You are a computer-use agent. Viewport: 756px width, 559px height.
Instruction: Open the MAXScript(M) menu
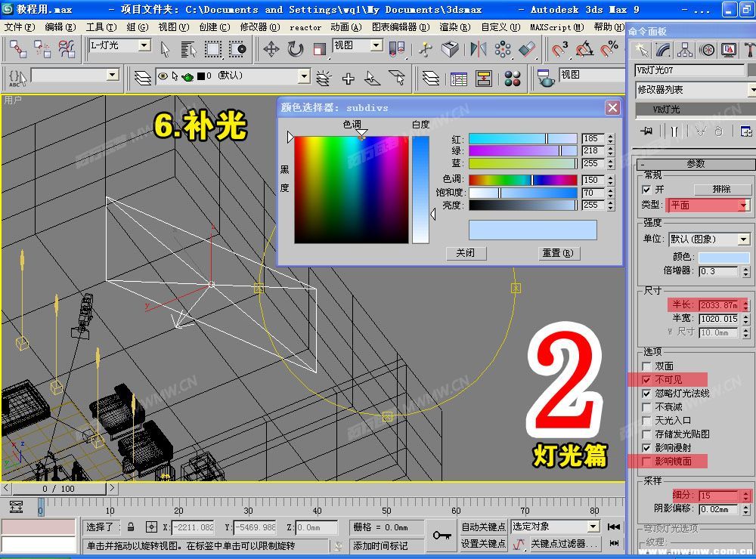point(557,27)
